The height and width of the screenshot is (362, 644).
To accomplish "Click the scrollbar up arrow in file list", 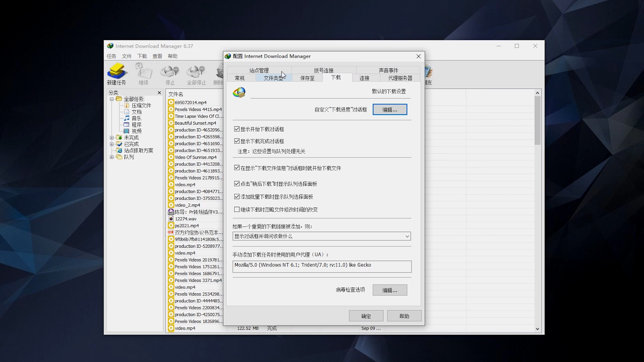I will click(x=537, y=93).
